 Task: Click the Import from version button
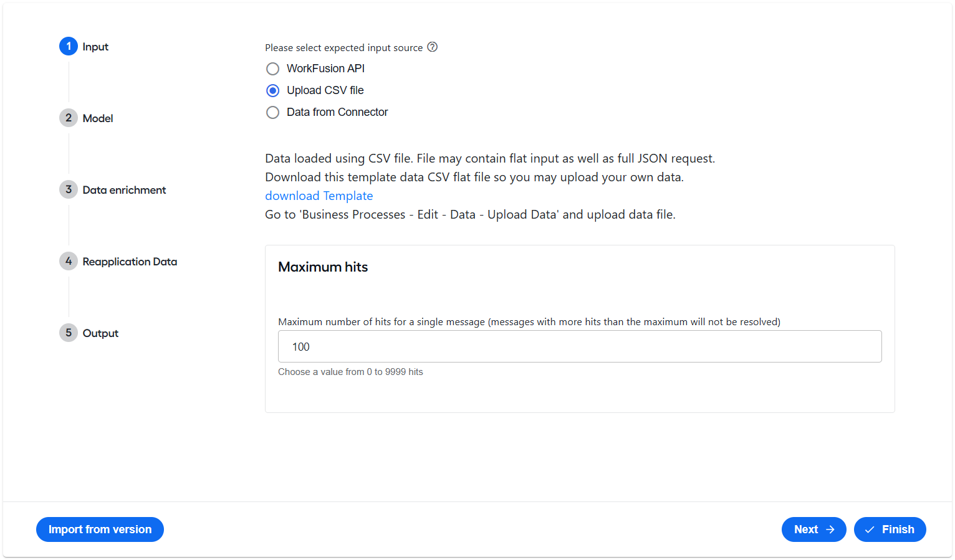[100, 529]
